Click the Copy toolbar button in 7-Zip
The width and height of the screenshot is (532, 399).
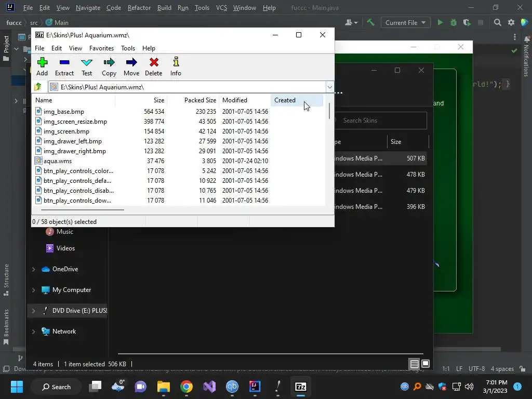(x=109, y=67)
